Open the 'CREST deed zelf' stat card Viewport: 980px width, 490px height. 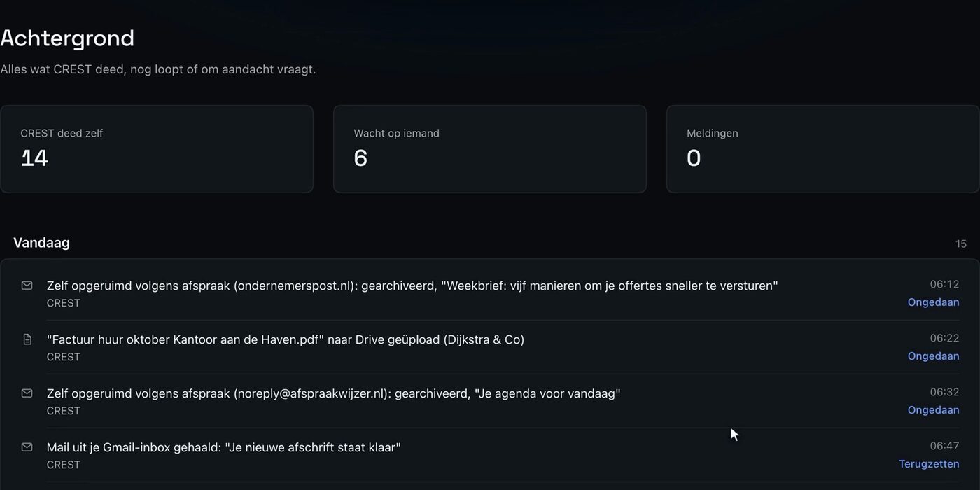coord(157,149)
